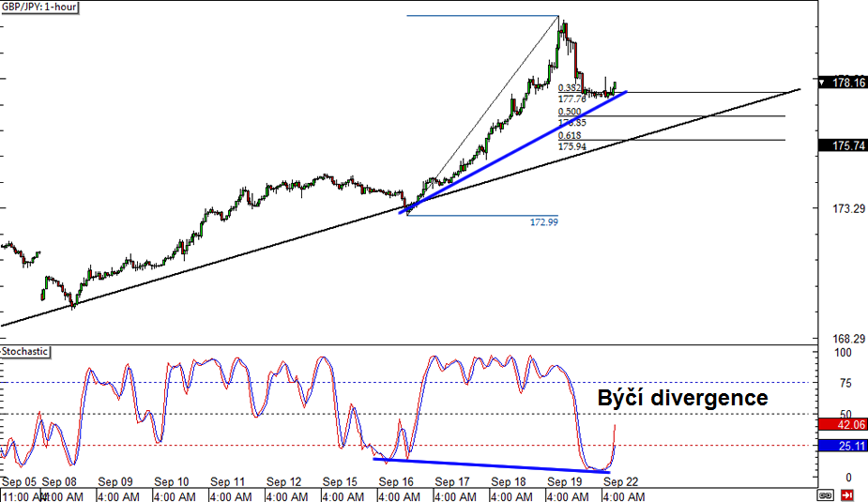Click the 11:00 AM time label
This screenshot has height=502, width=868.
[x=23, y=496]
